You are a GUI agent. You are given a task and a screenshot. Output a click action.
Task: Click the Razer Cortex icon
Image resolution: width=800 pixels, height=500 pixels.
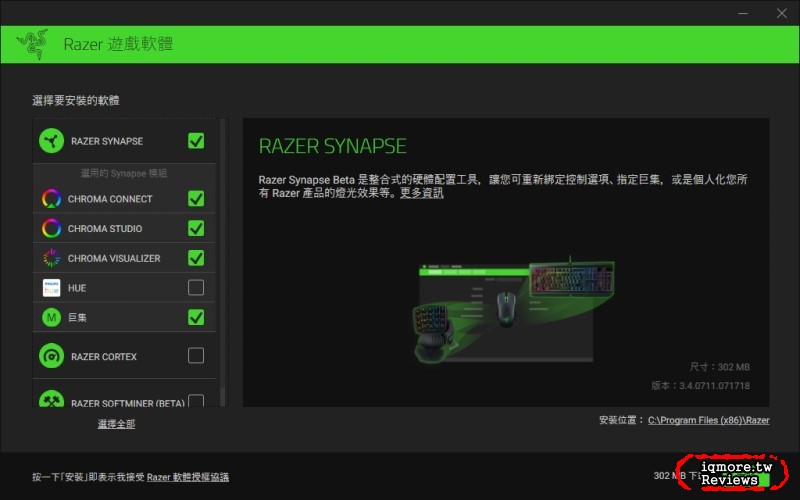coord(51,356)
